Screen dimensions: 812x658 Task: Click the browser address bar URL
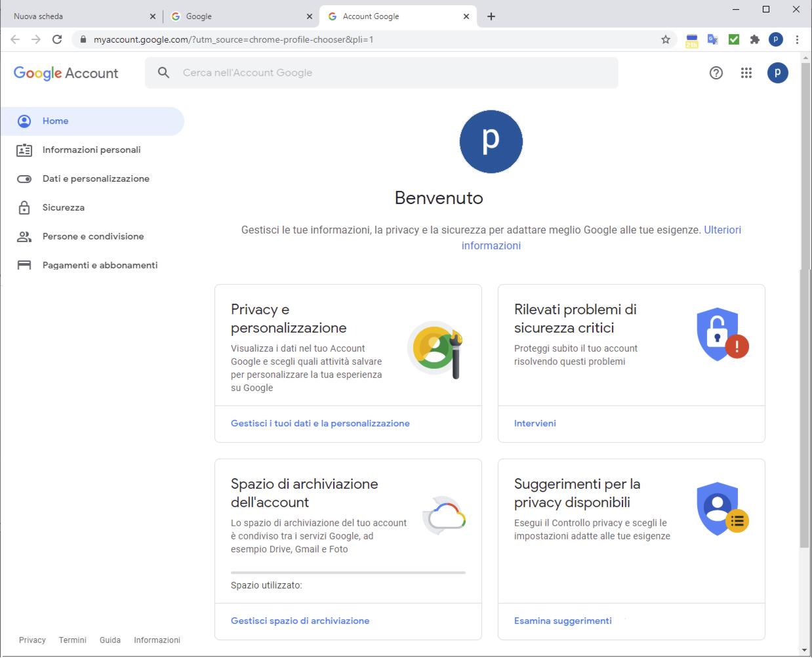click(233, 39)
